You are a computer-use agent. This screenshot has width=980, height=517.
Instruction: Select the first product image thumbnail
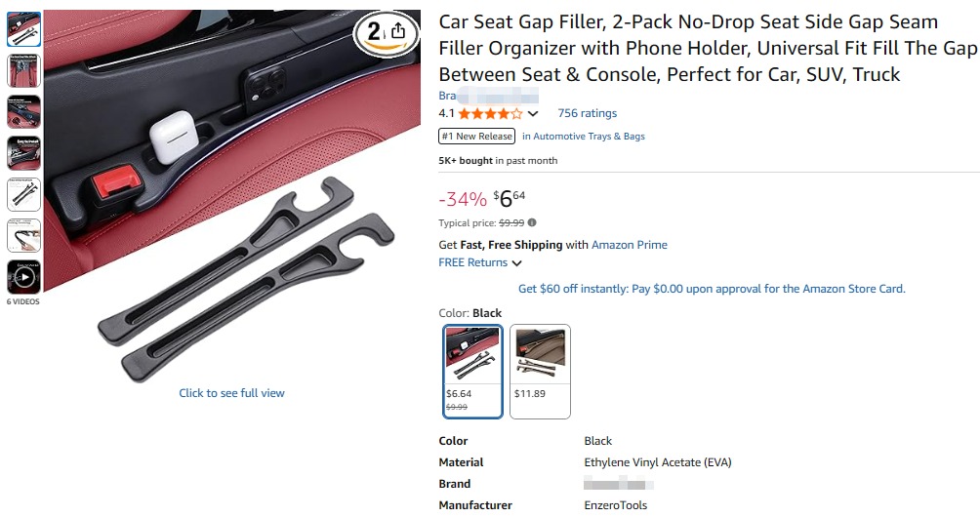[23, 29]
